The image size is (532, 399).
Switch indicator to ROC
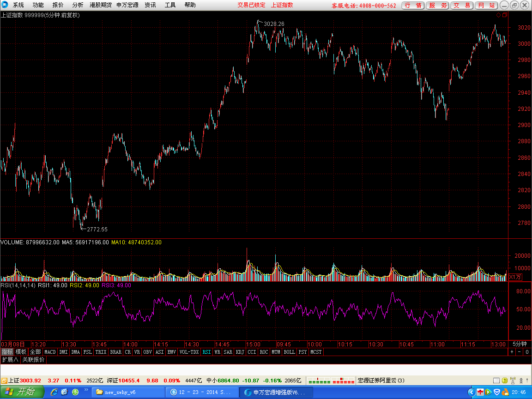tap(264, 352)
